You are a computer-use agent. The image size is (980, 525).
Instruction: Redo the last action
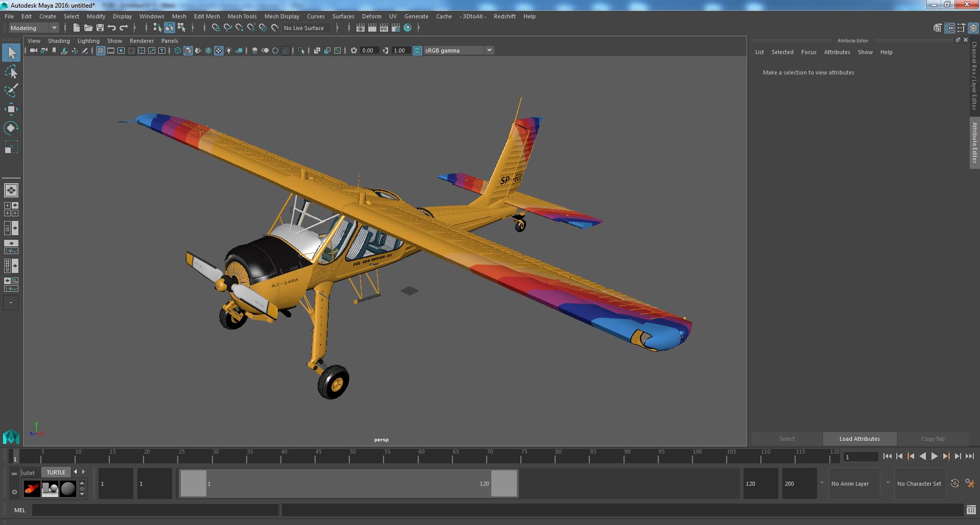124,28
